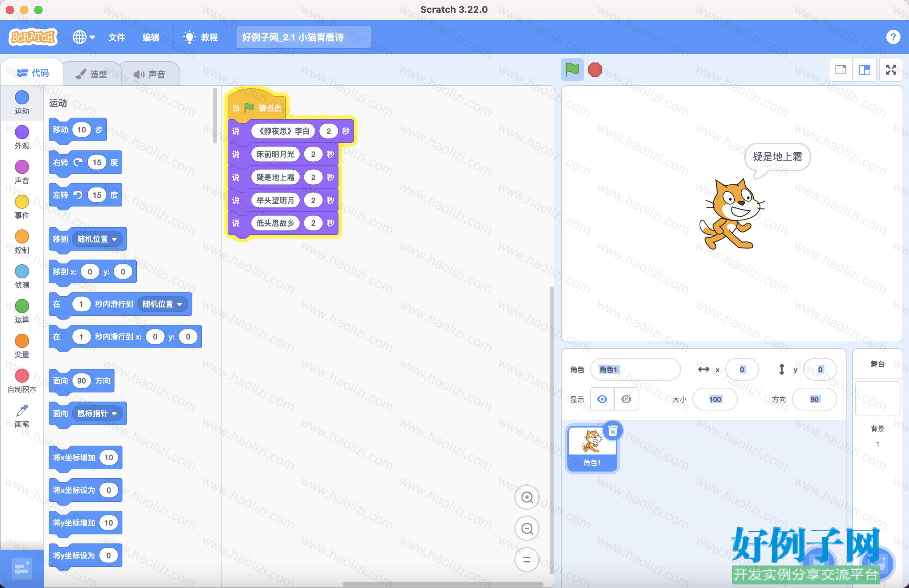Image resolution: width=909 pixels, height=588 pixels.
Task: Open the help question mark
Action: tap(893, 37)
